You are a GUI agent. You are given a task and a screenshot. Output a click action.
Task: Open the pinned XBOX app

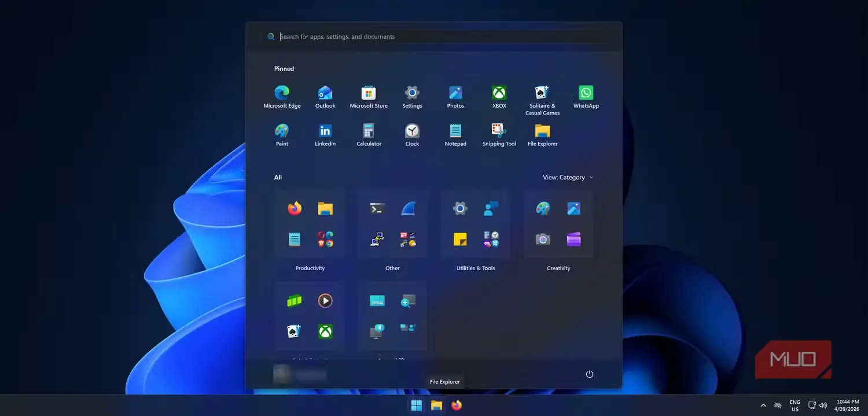499,97
